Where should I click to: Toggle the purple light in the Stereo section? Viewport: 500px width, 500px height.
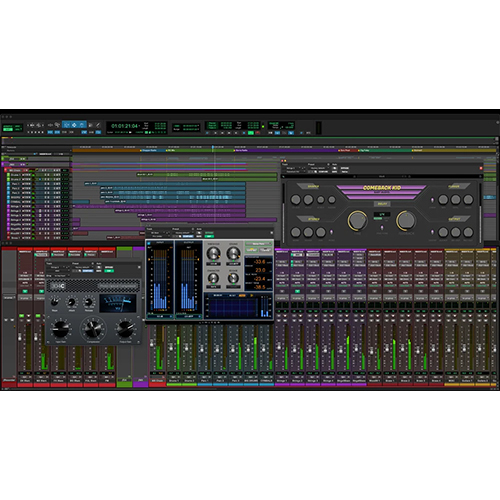tap(331, 232)
